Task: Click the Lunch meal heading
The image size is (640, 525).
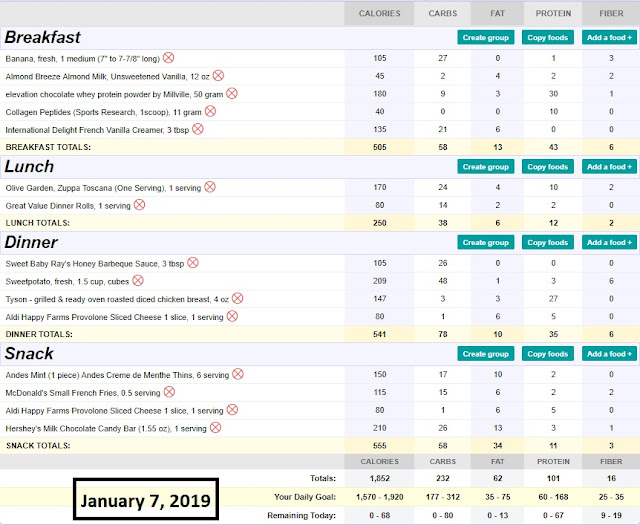Action: click(29, 166)
